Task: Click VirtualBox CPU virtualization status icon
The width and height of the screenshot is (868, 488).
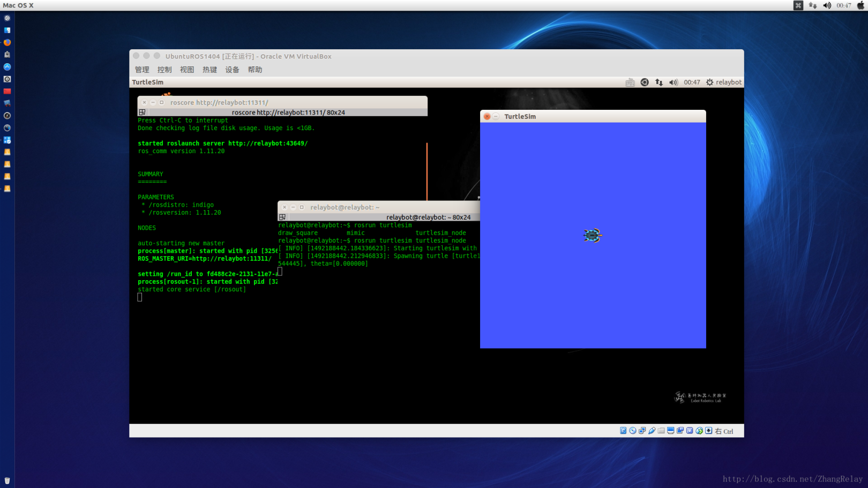Action: click(x=690, y=431)
